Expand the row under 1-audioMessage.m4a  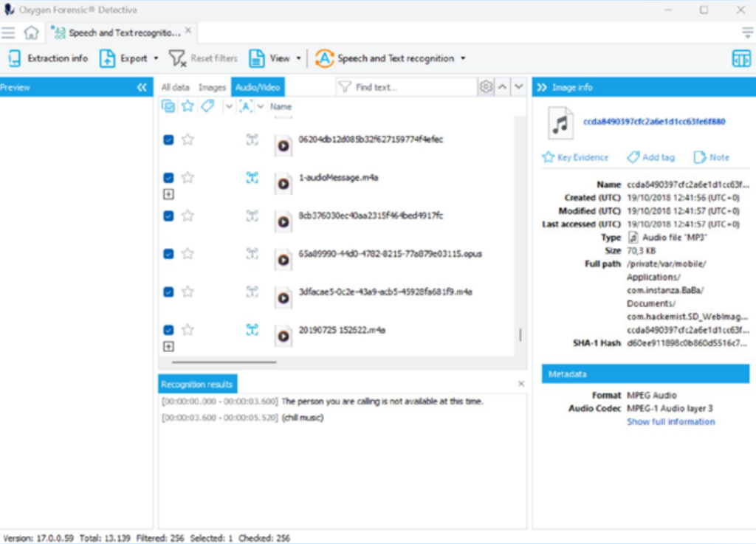168,194
